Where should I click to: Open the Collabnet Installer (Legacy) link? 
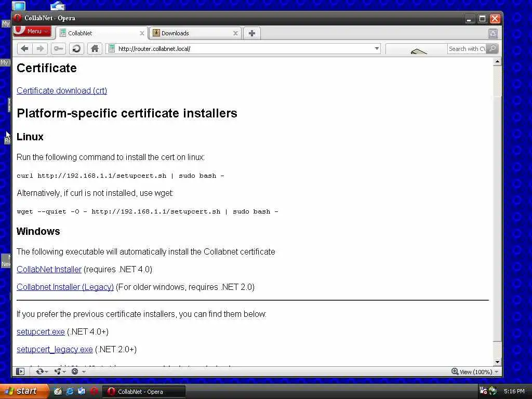[x=65, y=287]
